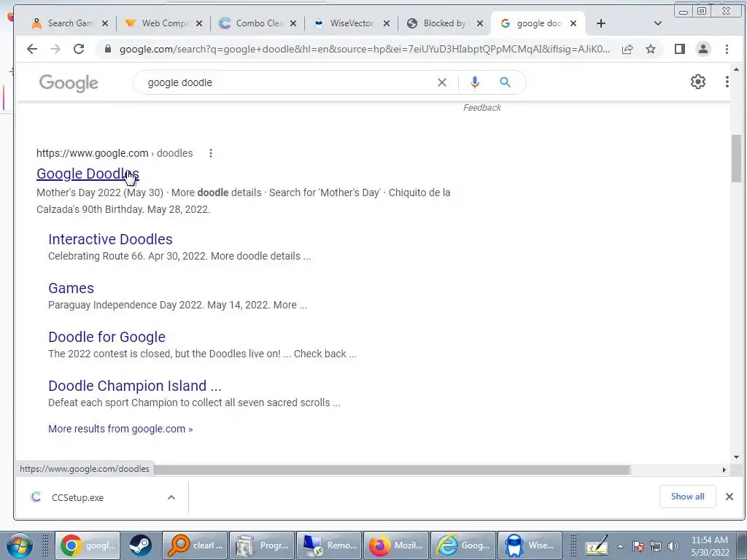Open Internet Explorer taskbar button

(x=463, y=545)
